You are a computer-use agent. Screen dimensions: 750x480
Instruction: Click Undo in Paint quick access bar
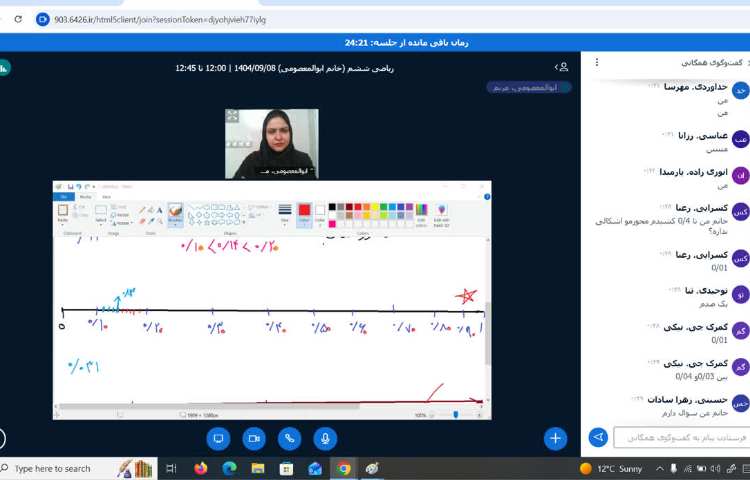tap(78, 186)
